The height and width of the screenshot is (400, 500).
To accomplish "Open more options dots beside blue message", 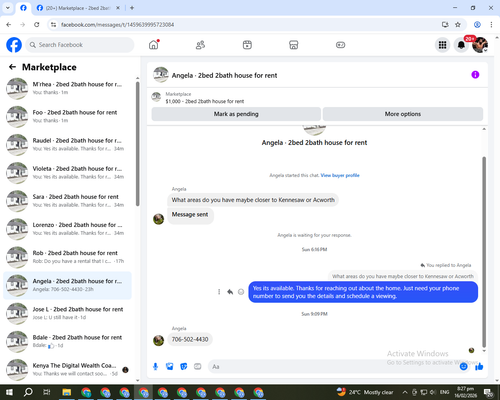I will (x=219, y=292).
